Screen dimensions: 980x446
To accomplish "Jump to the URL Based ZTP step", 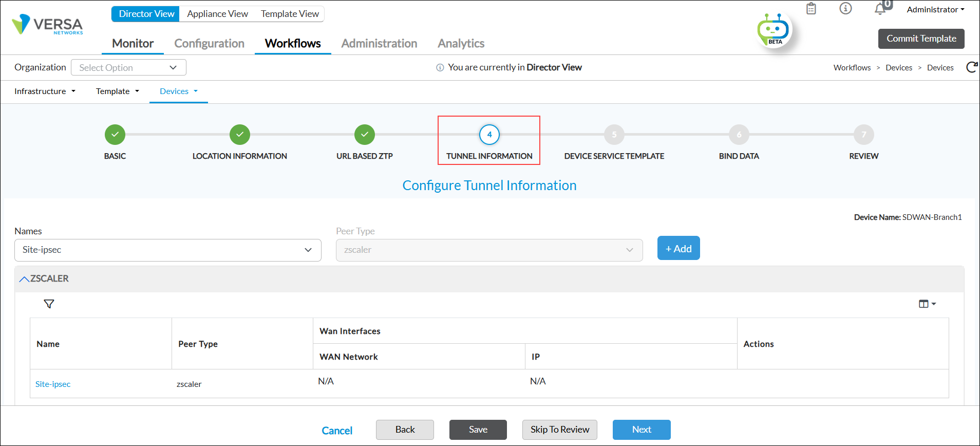I will point(365,135).
